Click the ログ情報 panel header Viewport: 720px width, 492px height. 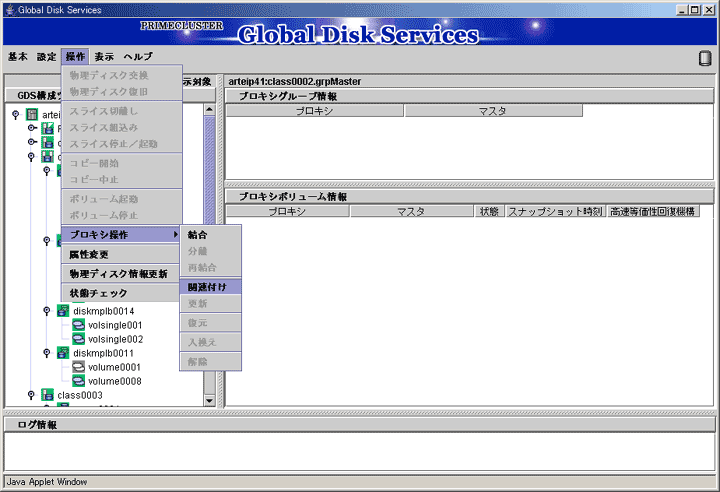(360, 424)
